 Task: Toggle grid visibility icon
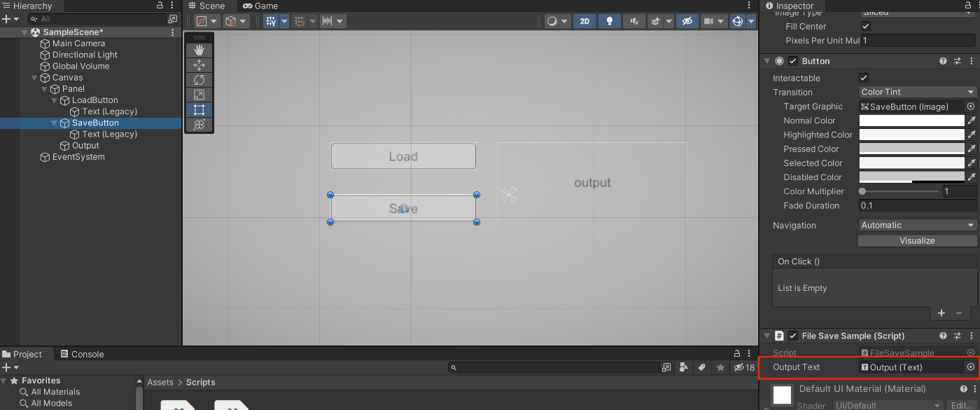(x=271, y=21)
